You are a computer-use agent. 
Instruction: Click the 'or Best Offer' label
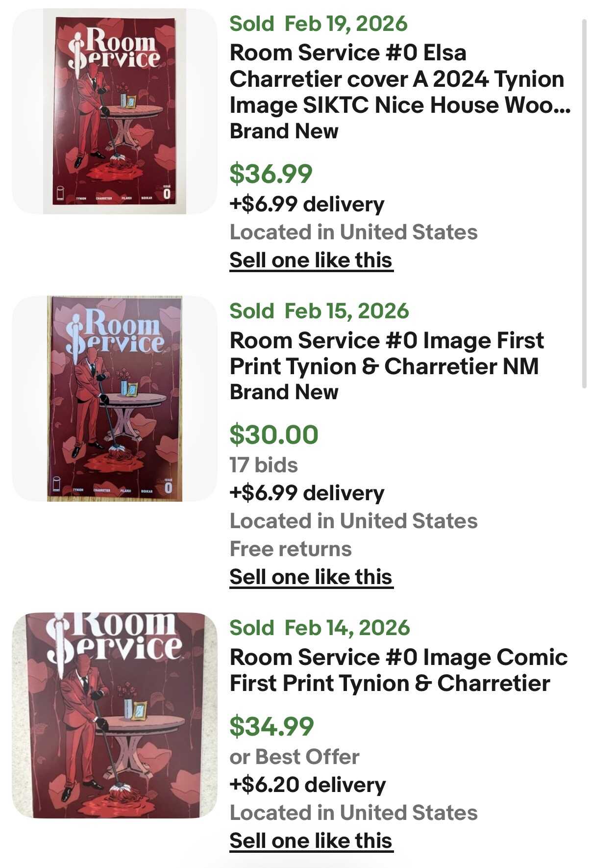click(294, 757)
